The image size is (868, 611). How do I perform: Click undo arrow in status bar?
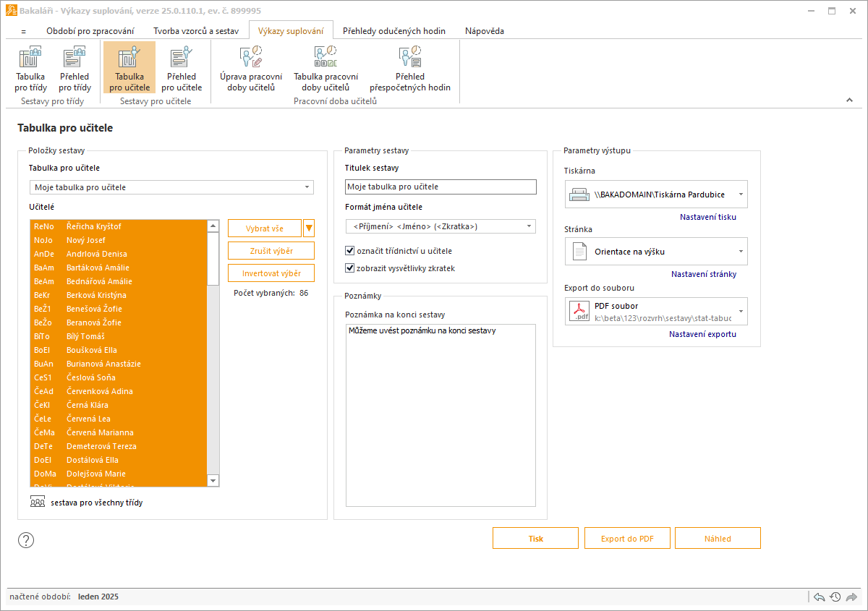pos(819,597)
